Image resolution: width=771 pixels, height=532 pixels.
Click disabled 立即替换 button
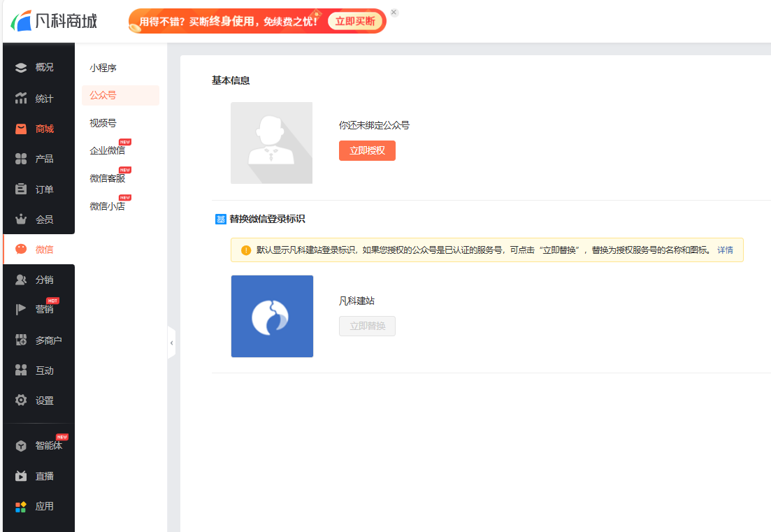367,326
